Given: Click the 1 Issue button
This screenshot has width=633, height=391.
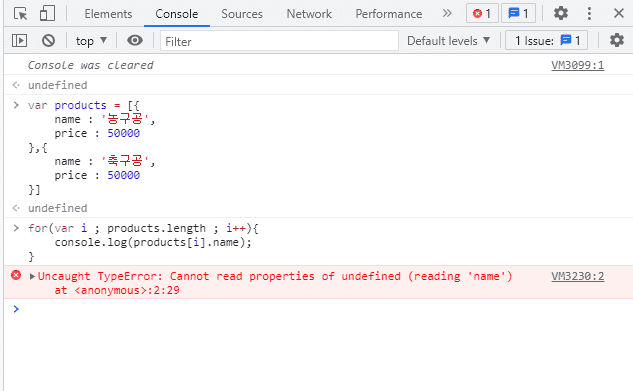Looking at the screenshot, I should click(547, 41).
